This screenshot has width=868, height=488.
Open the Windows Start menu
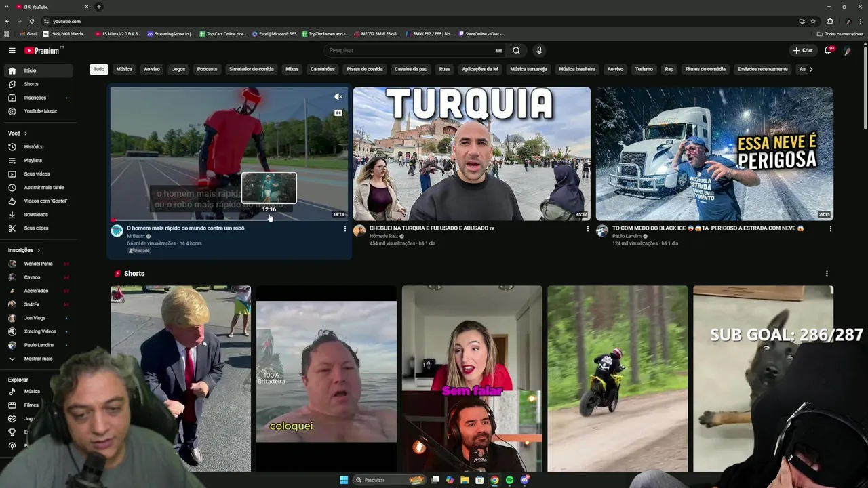344,480
